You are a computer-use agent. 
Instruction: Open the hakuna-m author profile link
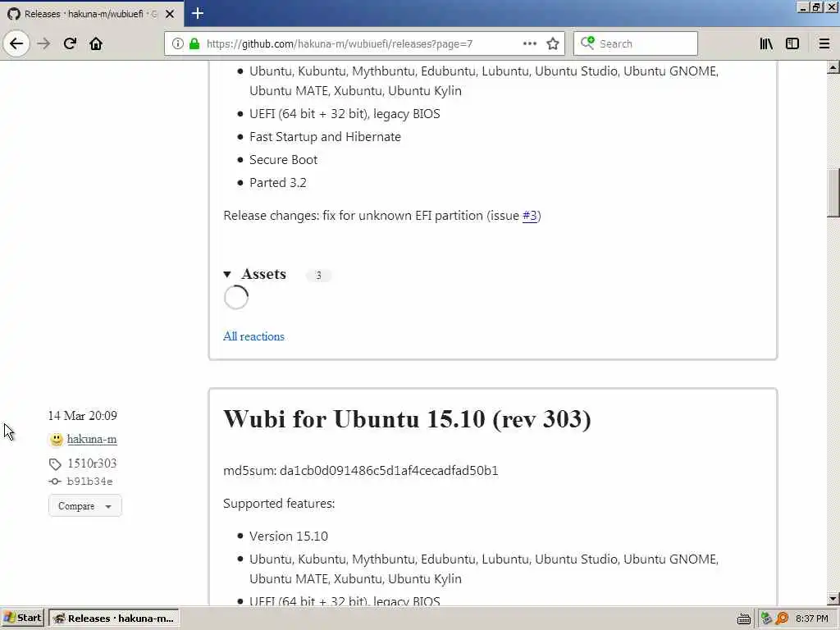(92, 440)
